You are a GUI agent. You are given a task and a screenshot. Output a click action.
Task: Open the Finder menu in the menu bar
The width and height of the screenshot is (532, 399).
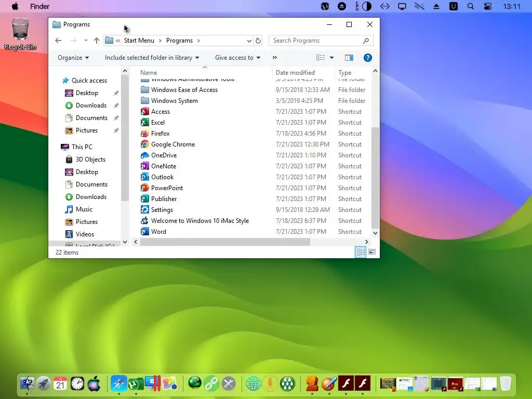pyautogui.click(x=39, y=6)
